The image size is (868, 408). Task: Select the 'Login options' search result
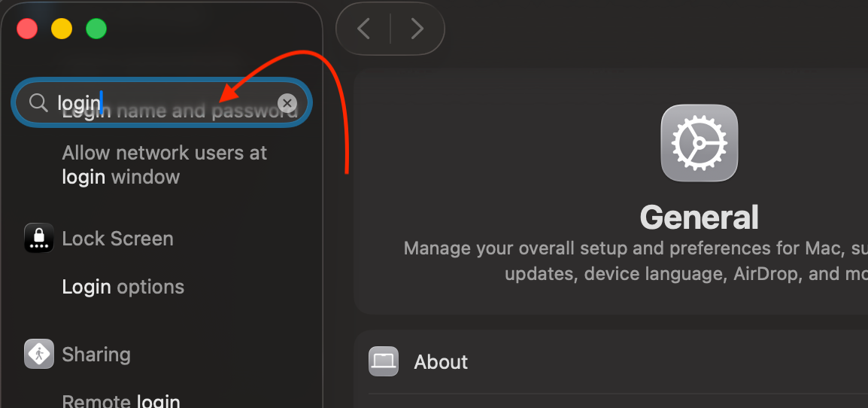point(123,287)
